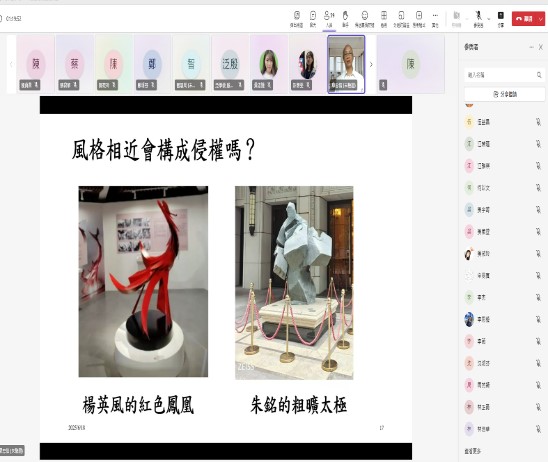Image resolution: width=548 pixels, height=462 pixels.
Task: Click the first icon in meeting toolbar
Action: coord(296,19)
